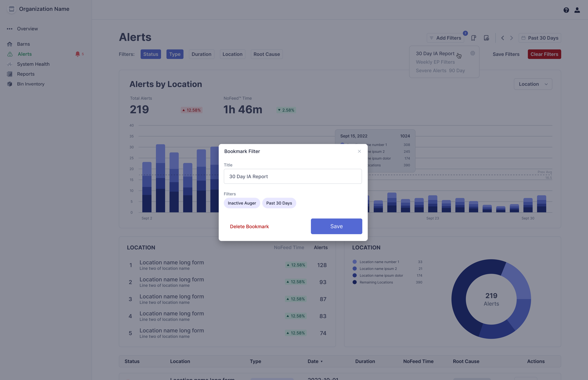This screenshot has height=380, width=588.
Task: Click the alerts notification bell icon
Action: click(x=77, y=54)
